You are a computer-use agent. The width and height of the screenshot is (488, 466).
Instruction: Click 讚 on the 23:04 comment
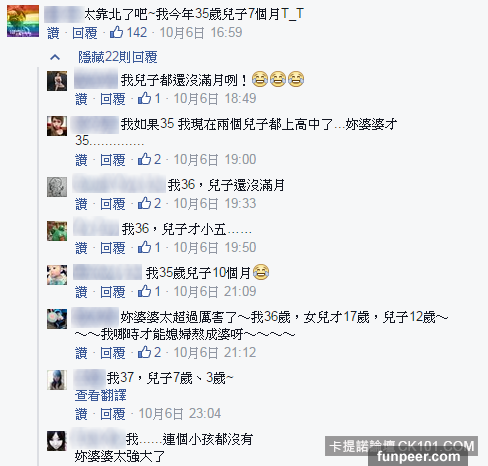pos(81,414)
